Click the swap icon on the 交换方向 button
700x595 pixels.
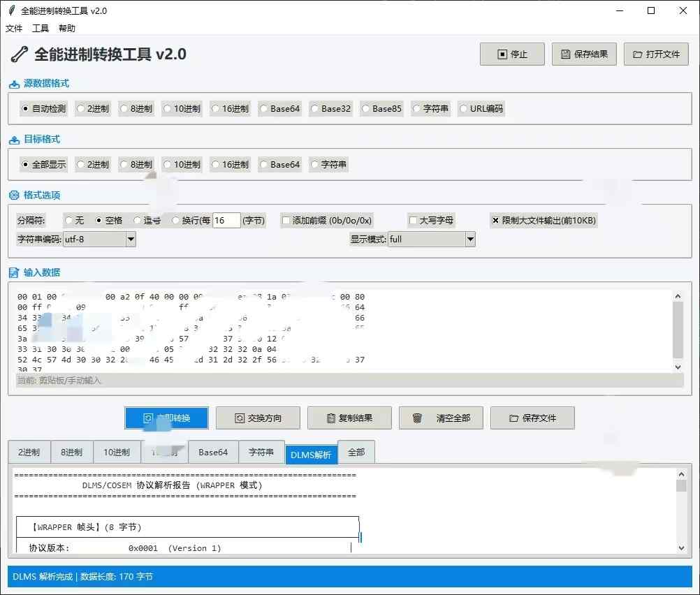point(240,418)
